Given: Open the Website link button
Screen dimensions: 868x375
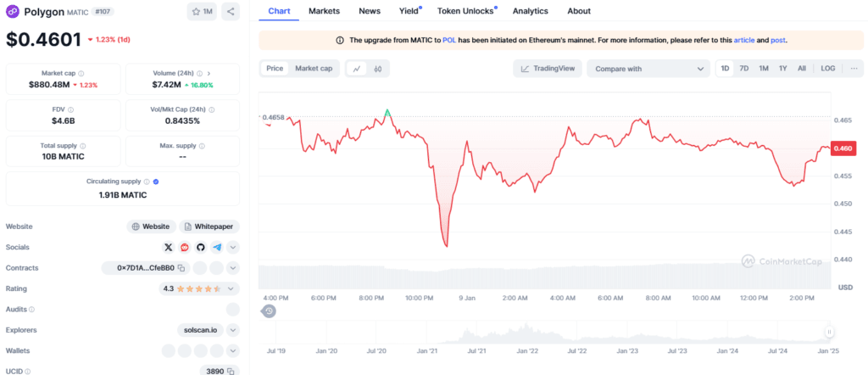Looking at the screenshot, I should tap(152, 227).
